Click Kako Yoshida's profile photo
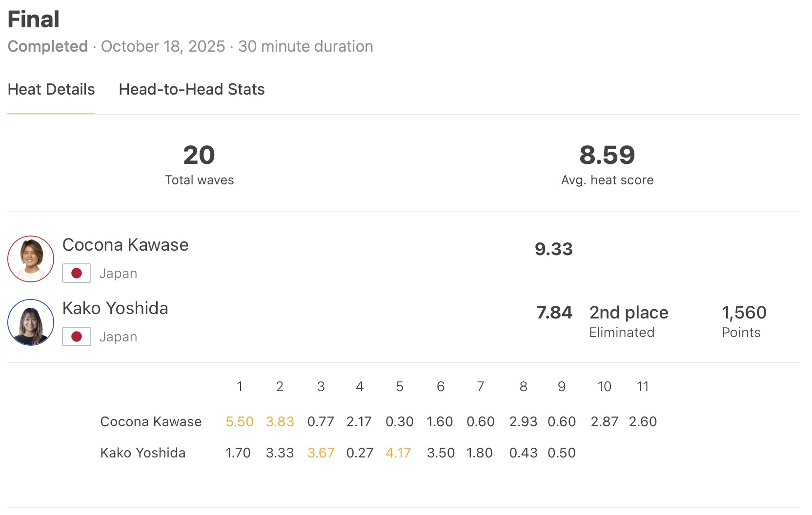The height and width of the screenshot is (515, 812). point(31,322)
